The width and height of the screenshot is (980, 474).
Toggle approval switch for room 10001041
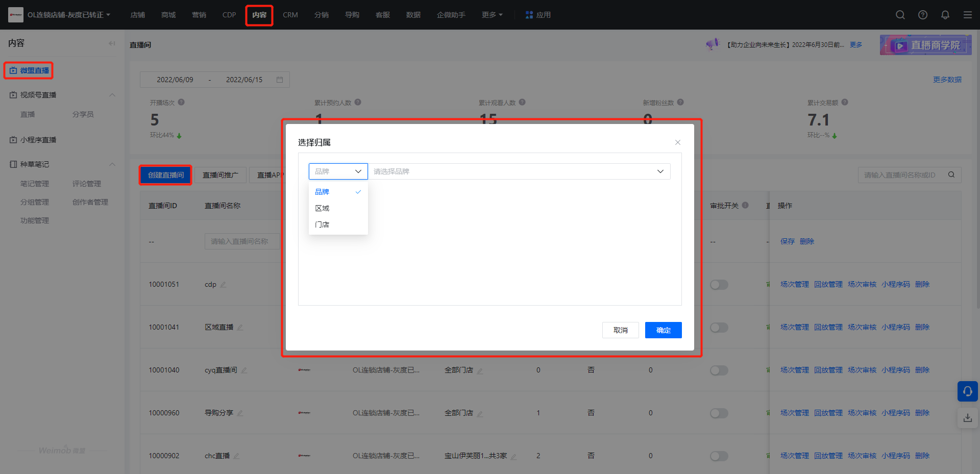point(719,327)
